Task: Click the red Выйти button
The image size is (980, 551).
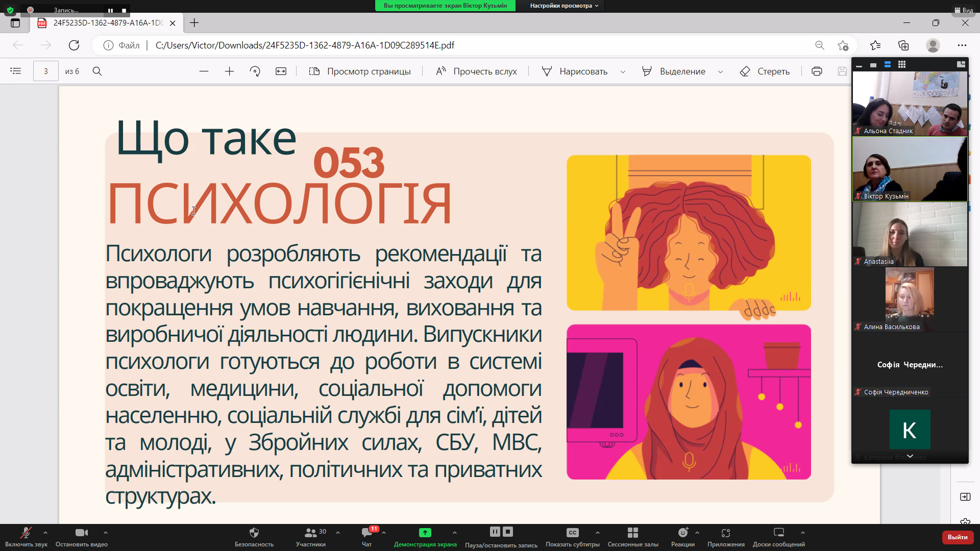Action: (957, 537)
